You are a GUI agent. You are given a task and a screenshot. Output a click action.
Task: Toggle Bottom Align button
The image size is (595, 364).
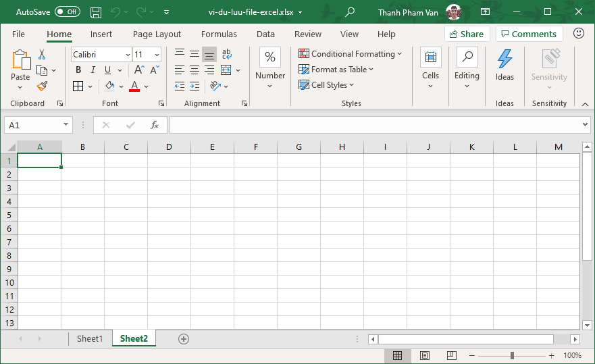point(209,54)
